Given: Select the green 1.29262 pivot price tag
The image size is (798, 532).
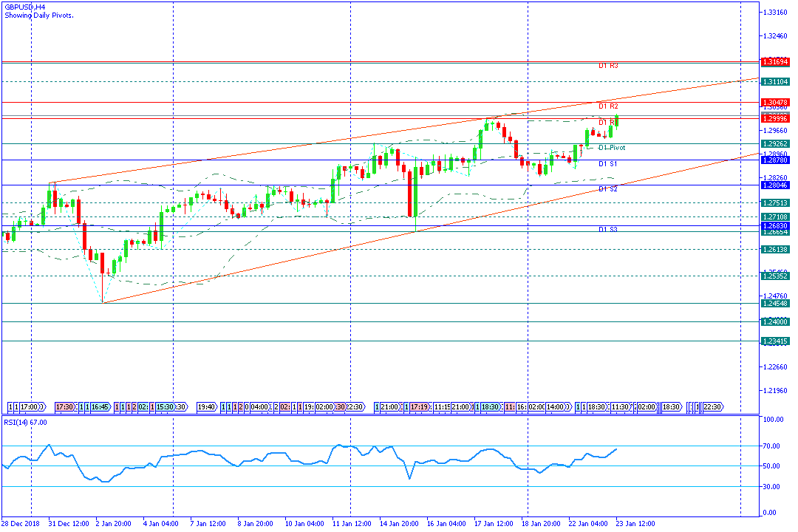Looking at the screenshot, I should point(776,143).
